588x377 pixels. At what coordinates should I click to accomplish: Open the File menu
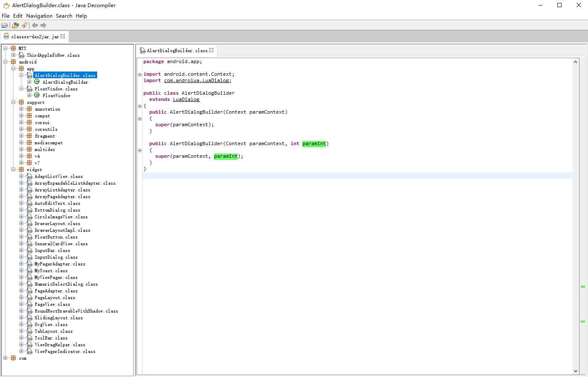coord(5,16)
